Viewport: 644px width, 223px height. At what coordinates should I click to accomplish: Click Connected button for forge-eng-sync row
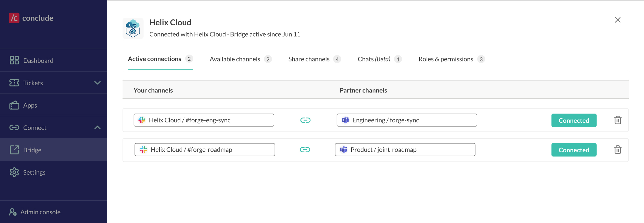tap(574, 120)
